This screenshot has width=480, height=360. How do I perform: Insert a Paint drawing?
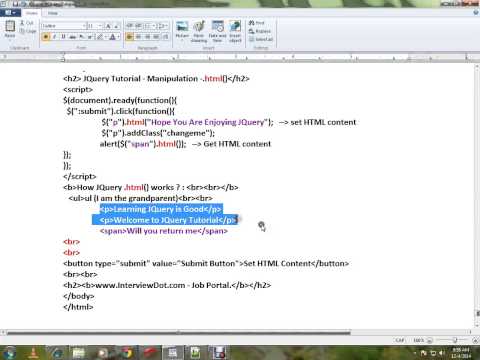coord(199,31)
